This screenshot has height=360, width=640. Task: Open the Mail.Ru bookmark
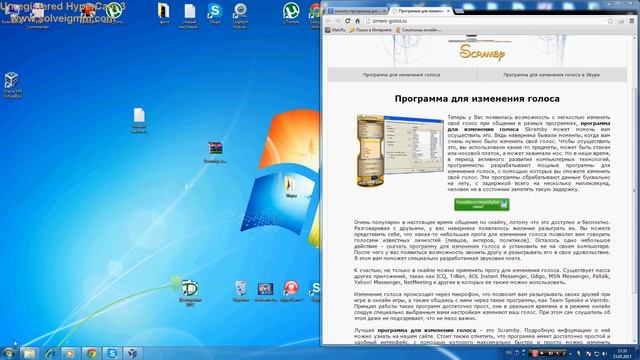(336, 30)
